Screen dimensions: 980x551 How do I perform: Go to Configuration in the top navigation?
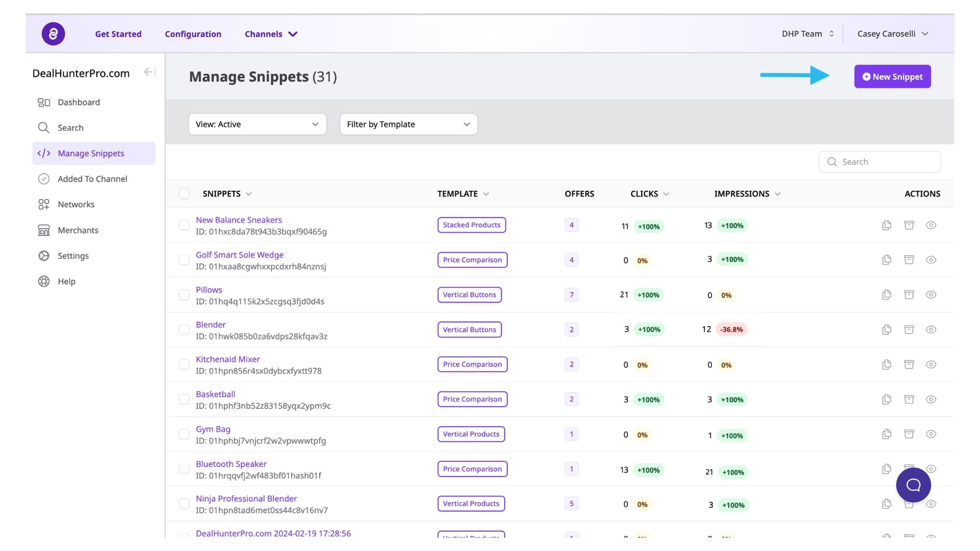[x=193, y=34]
